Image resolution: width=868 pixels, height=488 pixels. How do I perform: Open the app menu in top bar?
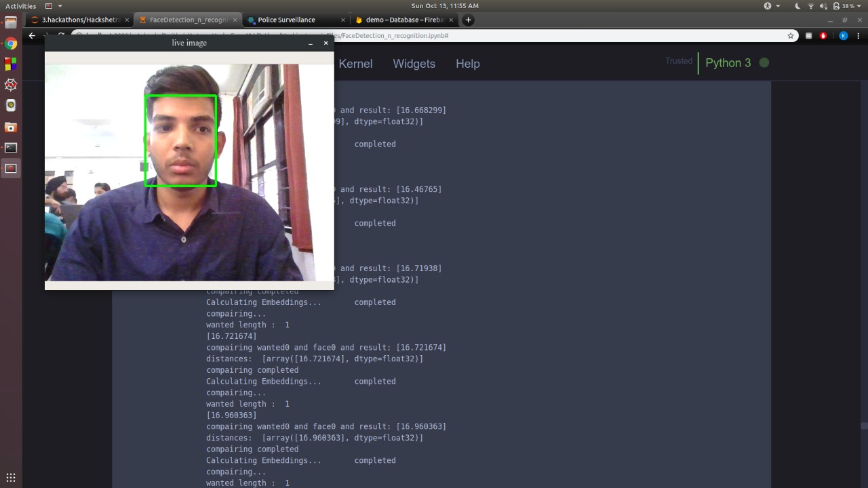(x=54, y=5)
